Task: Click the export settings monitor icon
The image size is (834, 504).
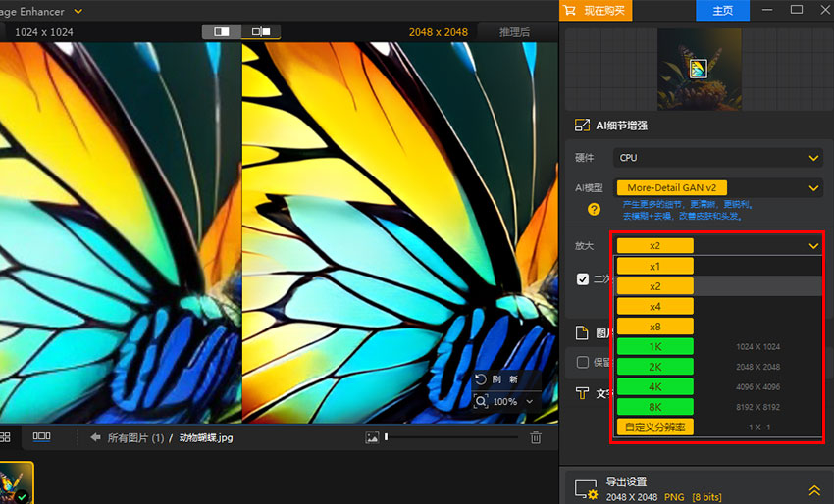Action: [x=586, y=488]
